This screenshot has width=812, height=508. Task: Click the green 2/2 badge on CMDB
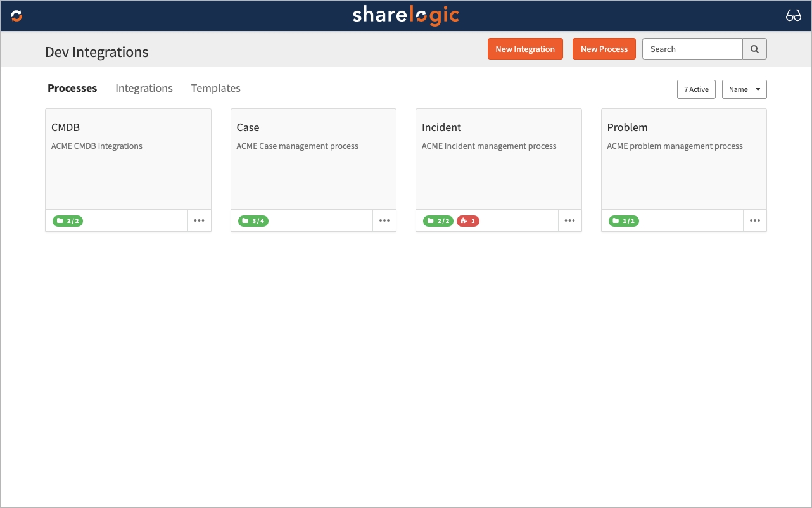pyautogui.click(x=68, y=221)
